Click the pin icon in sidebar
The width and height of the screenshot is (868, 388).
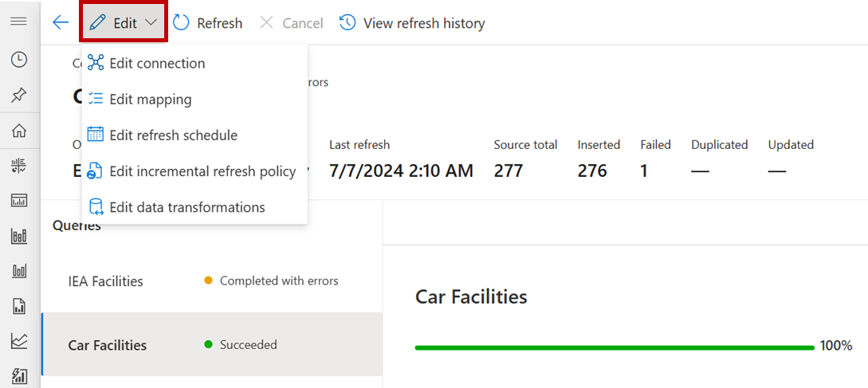(18, 96)
